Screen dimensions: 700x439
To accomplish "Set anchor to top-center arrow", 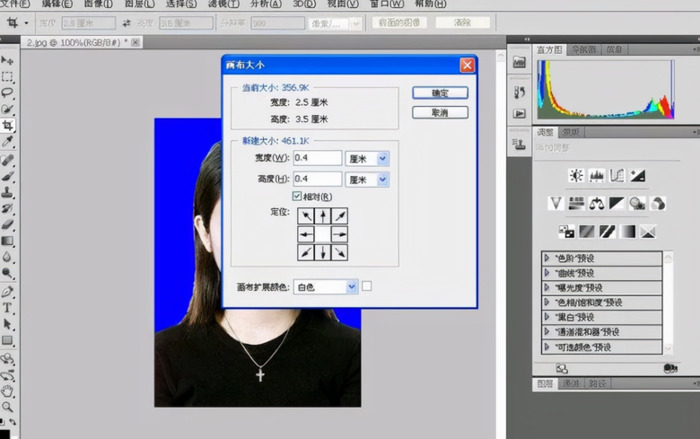I will pyautogui.click(x=323, y=216).
